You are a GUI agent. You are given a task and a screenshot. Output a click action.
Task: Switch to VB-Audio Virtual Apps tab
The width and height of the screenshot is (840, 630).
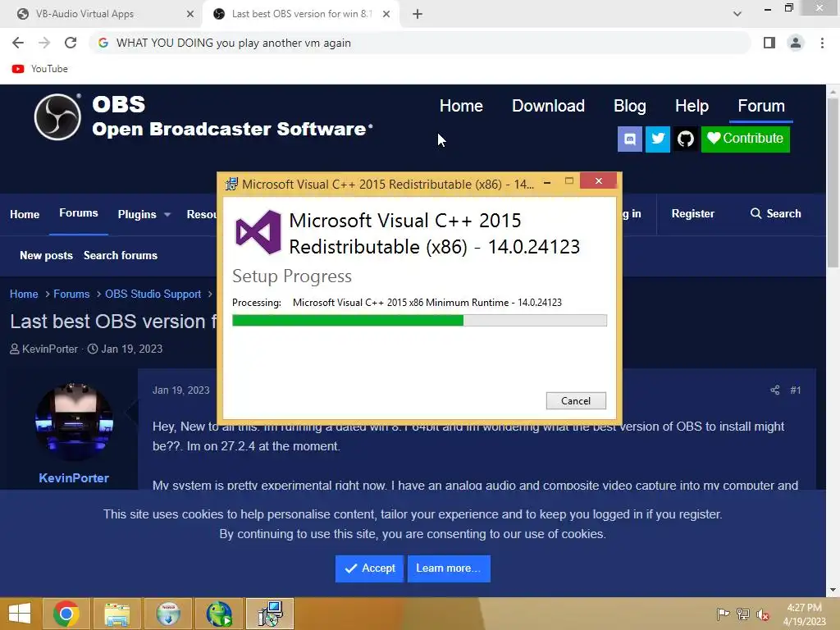(x=102, y=14)
